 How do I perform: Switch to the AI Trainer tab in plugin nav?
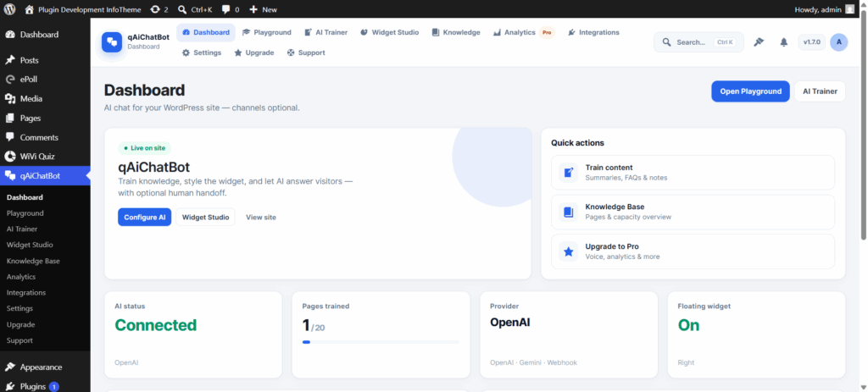pyautogui.click(x=325, y=33)
